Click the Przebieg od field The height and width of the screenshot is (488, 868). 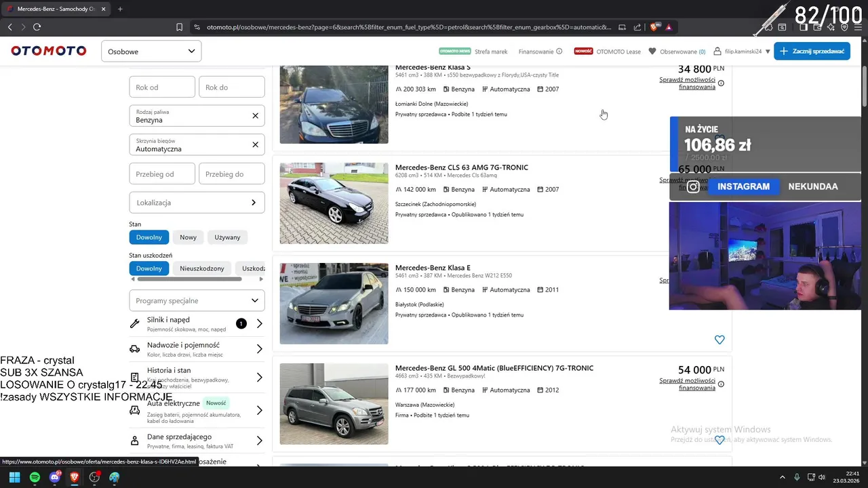[x=162, y=174]
